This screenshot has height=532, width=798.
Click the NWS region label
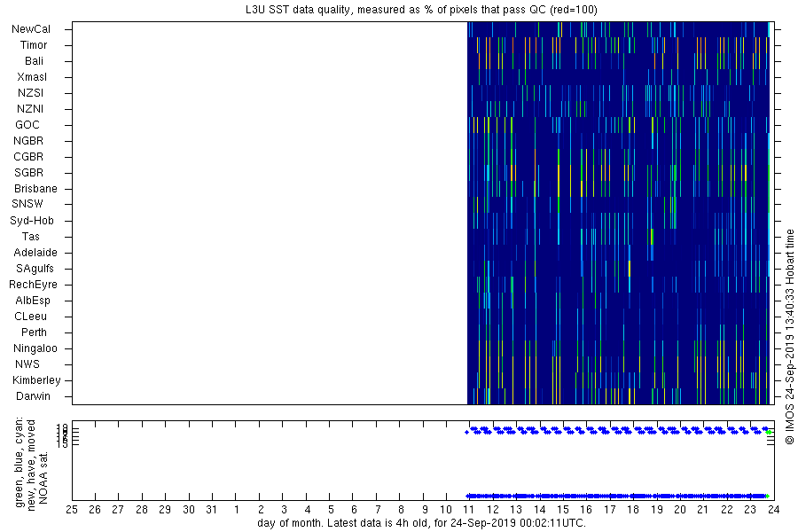27,364
